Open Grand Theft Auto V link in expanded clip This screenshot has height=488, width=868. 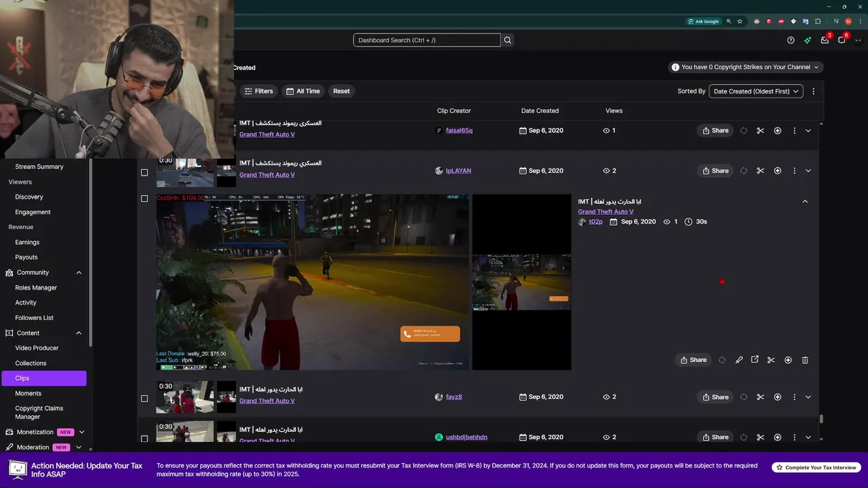pyautogui.click(x=606, y=211)
